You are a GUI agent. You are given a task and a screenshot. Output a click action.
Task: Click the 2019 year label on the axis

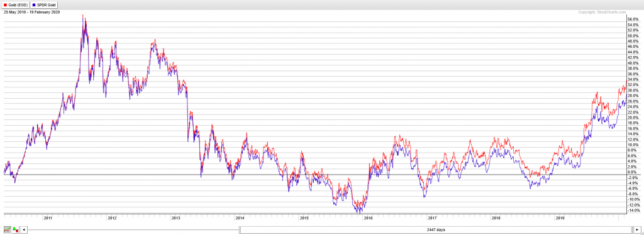point(559,218)
